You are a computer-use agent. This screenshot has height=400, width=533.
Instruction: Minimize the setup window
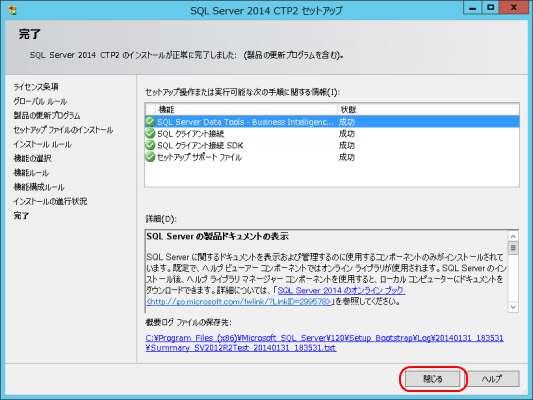pyautogui.click(x=472, y=8)
